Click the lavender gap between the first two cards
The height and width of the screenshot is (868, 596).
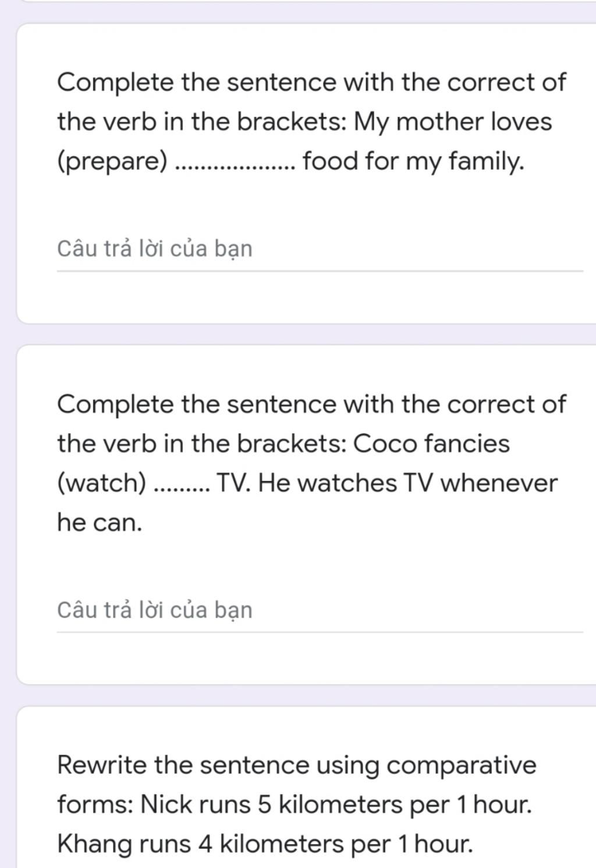(x=298, y=334)
